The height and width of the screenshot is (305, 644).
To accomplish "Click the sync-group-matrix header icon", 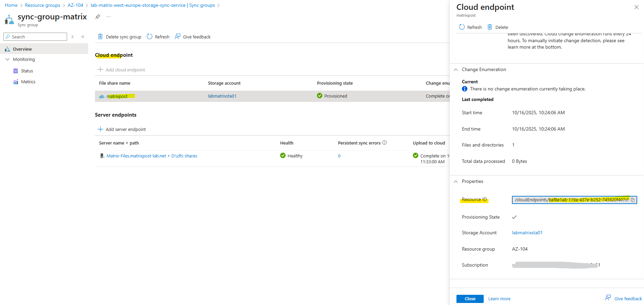I will (9, 20).
